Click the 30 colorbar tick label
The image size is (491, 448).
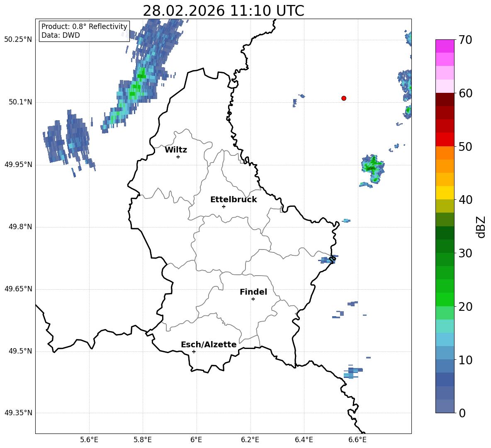[465, 253]
